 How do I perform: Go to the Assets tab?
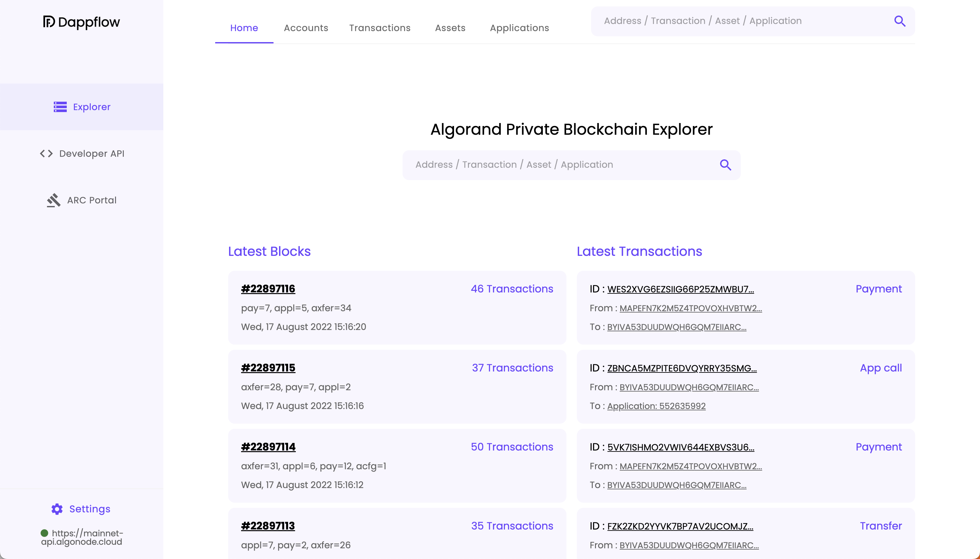pos(450,28)
